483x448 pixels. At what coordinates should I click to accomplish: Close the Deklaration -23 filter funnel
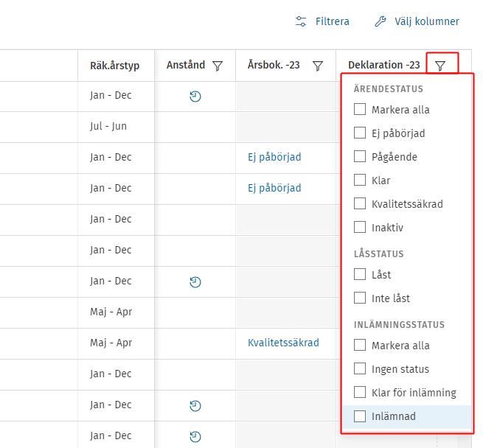(x=440, y=66)
